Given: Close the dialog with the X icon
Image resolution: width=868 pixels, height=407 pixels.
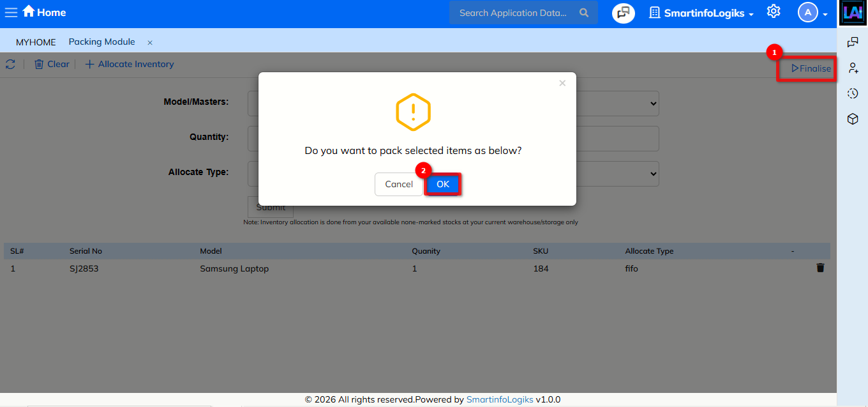Looking at the screenshot, I should click(562, 83).
